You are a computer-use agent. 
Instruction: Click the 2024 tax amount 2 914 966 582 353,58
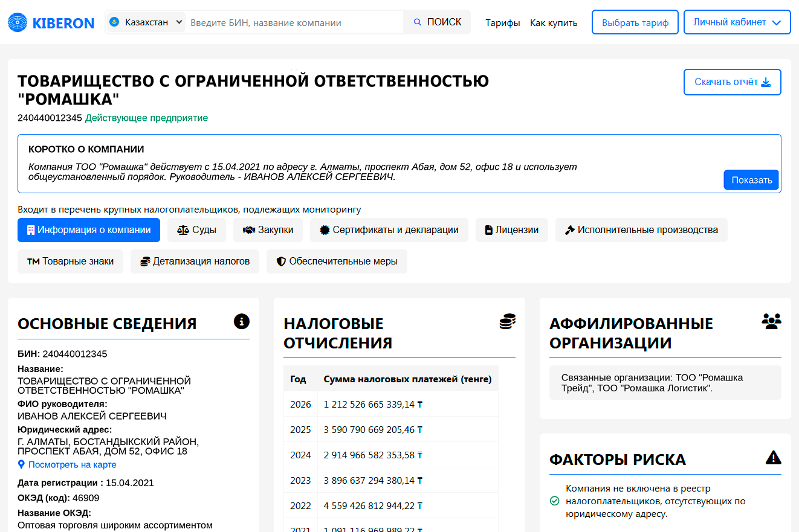click(373, 455)
